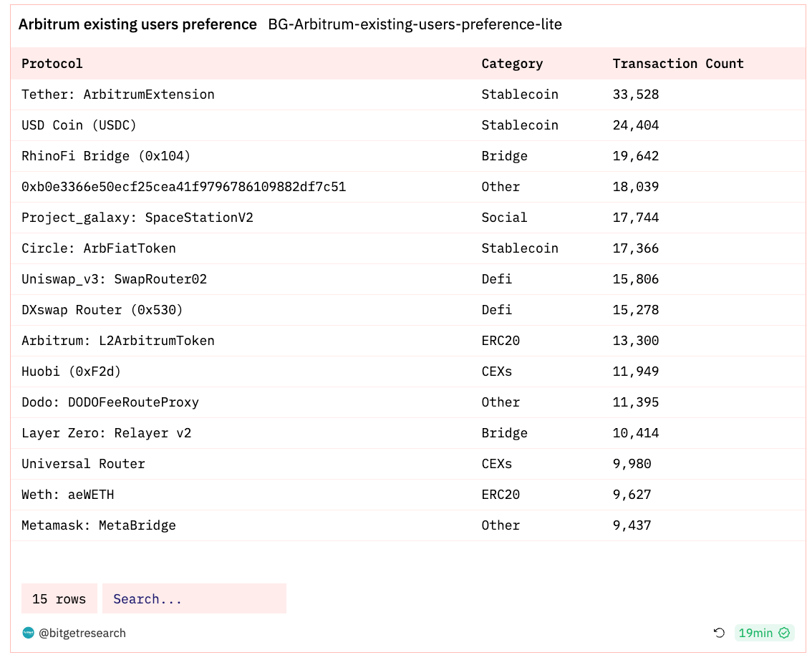Click the Uniswap_v3: SwapRouter02 cell

114,279
